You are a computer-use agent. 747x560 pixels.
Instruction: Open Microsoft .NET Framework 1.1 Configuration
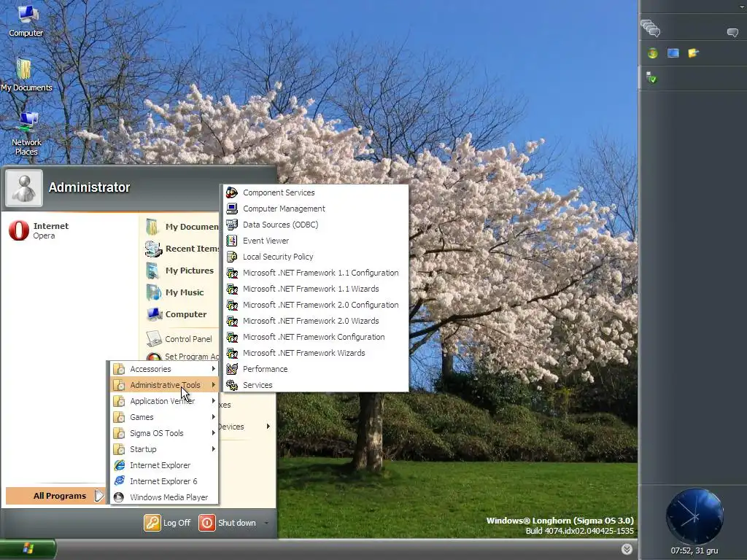315,273
